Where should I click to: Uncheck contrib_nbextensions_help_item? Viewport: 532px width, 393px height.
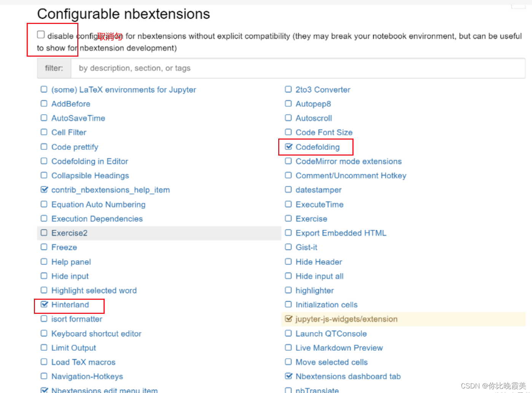coord(44,189)
